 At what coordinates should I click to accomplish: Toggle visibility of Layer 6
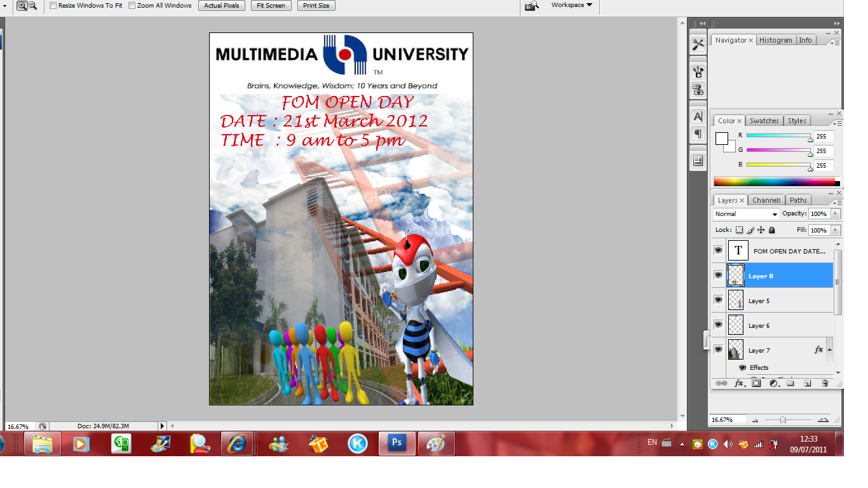pos(718,325)
